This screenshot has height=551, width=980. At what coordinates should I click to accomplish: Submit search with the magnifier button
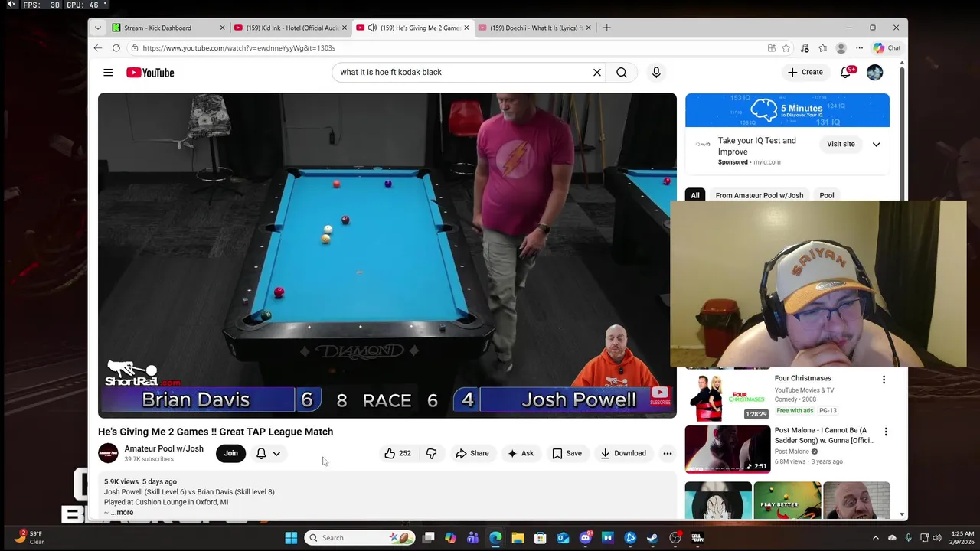[622, 73]
